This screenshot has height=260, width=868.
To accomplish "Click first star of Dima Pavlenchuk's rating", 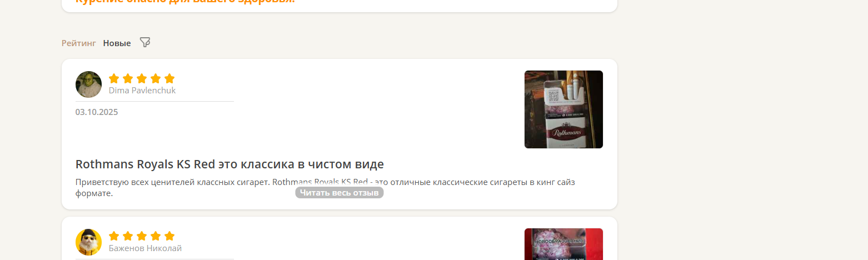I will (x=114, y=78).
